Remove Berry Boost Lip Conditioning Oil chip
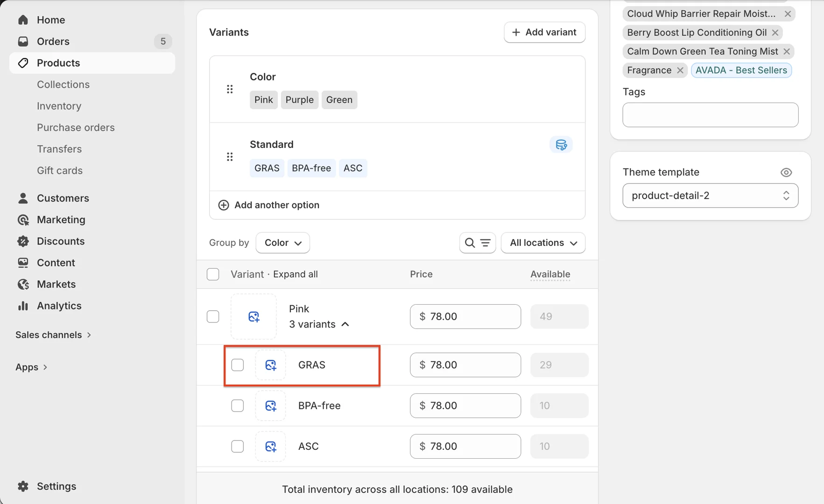This screenshot has height=504, width=824. point(775,33)
